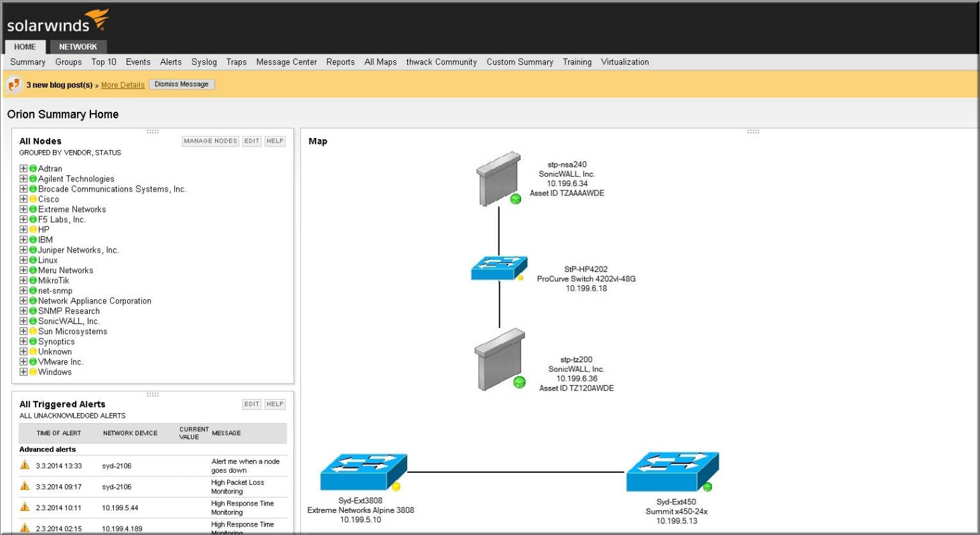The image size is (980, 535).
Task: Click the drag handle above All Triggered Alerts
Action: coord(152,394)
